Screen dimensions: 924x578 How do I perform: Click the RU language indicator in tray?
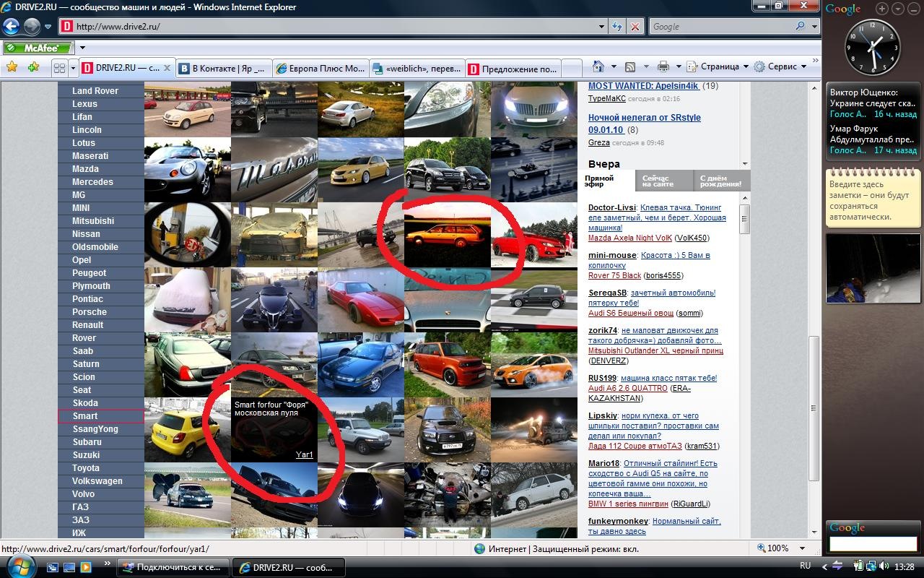tap(806, 566)
